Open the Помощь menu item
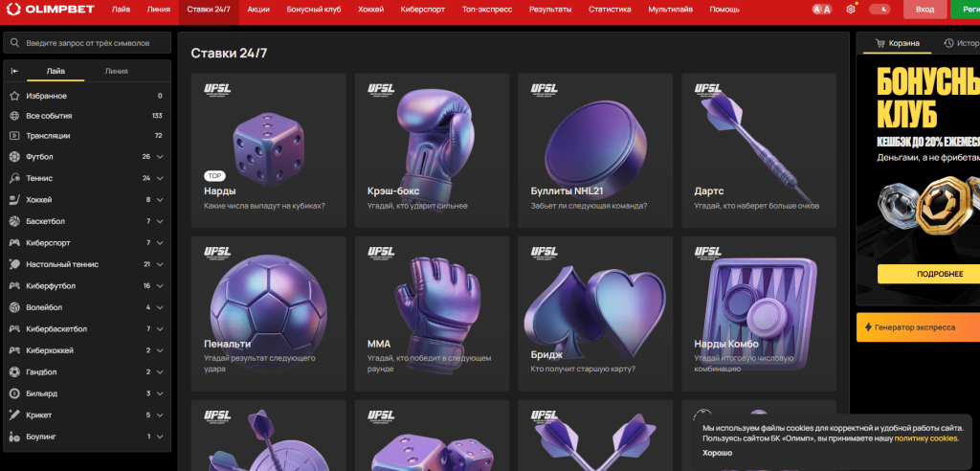The image size is (980, 471). (724, 10)
